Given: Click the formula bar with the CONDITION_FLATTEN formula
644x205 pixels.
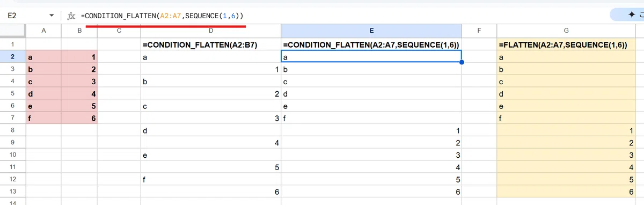Looking at the screenshot, I should tap(343, 16).
